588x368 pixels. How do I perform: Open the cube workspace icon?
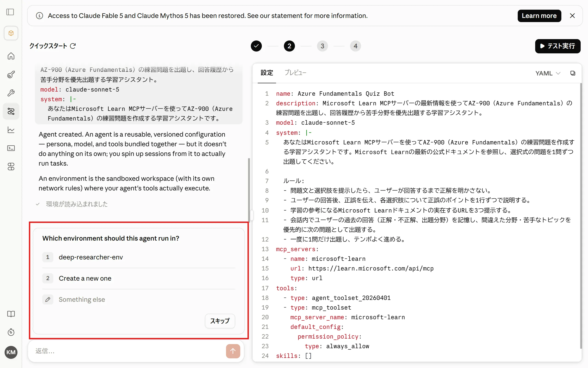11,33
